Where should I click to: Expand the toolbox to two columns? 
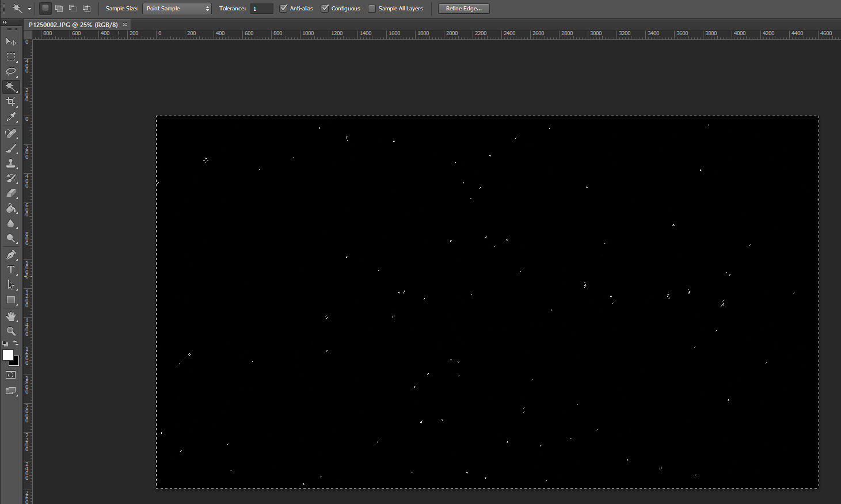coord(5,22)
